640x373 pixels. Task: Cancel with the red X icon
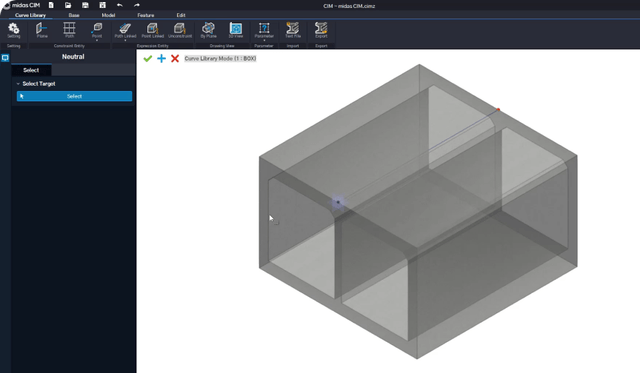click(x=175, y=59)
